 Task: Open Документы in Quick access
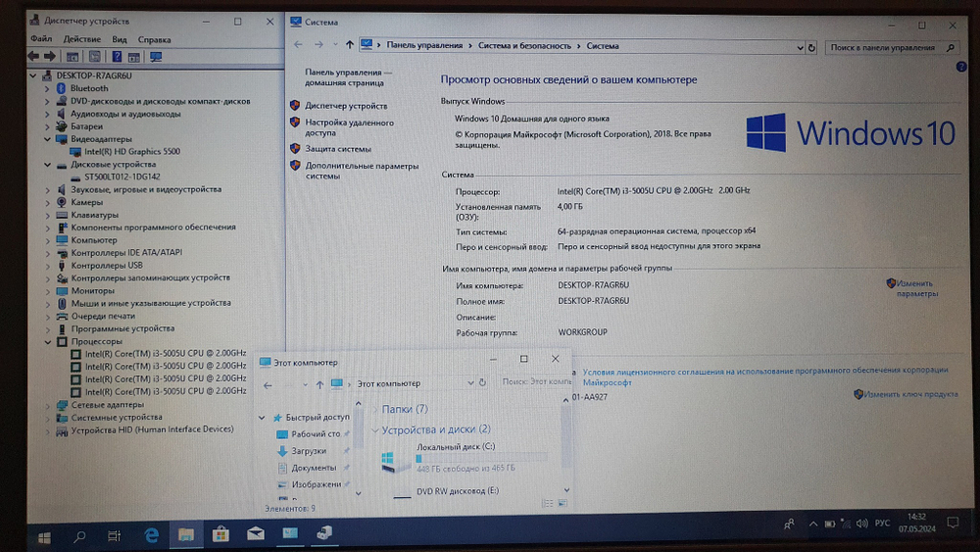tap(314, 468)
